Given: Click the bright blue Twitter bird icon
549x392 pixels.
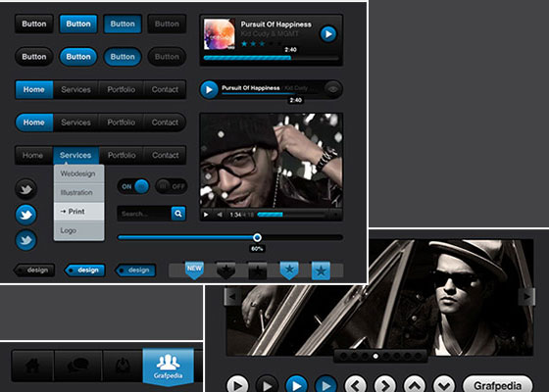Looking at the screenshot, I should point(25,215).
